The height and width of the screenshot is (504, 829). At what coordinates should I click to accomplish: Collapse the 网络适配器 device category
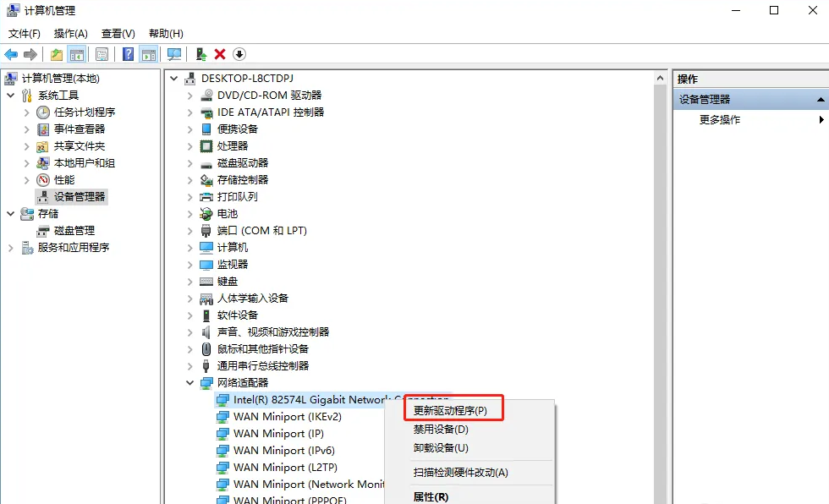point(190,382)
